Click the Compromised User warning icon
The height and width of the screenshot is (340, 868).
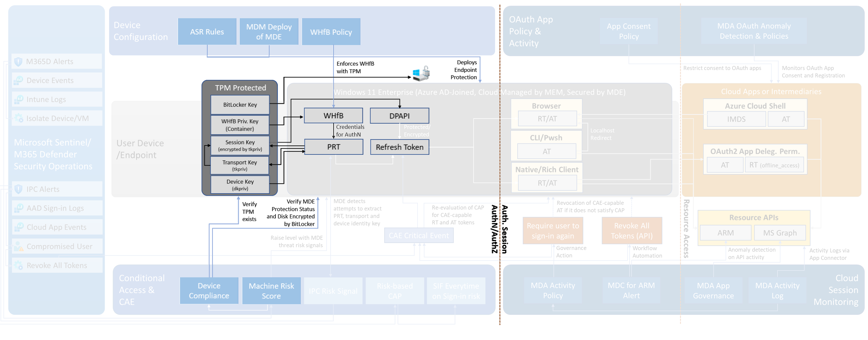pos(19,247)
